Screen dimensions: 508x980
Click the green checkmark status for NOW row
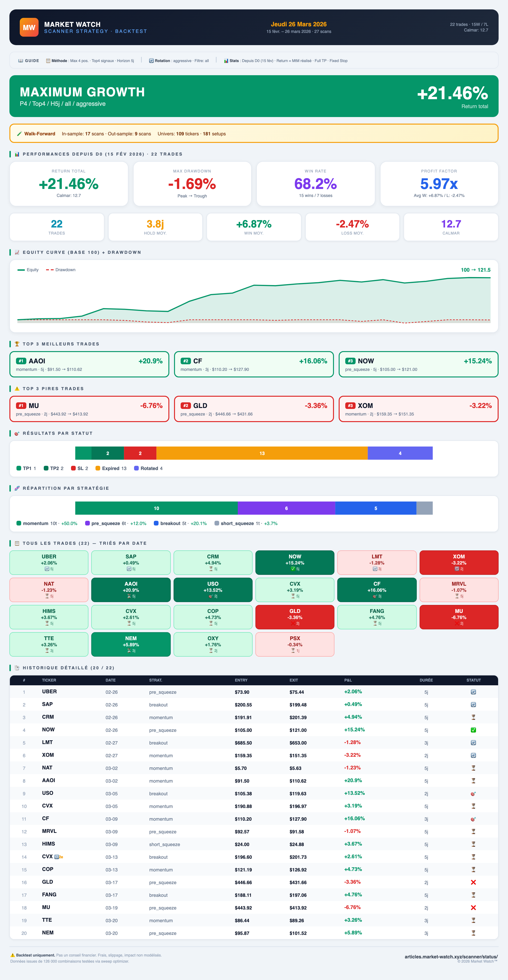tap(473, 730)
